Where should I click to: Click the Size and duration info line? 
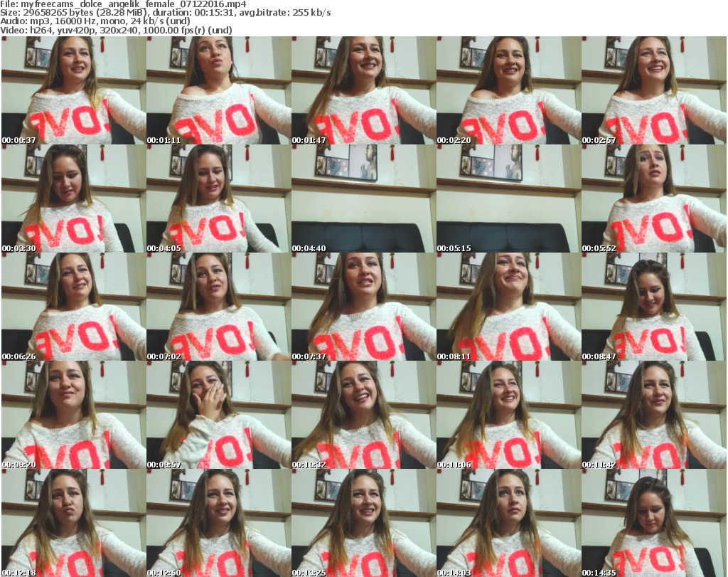165,13
